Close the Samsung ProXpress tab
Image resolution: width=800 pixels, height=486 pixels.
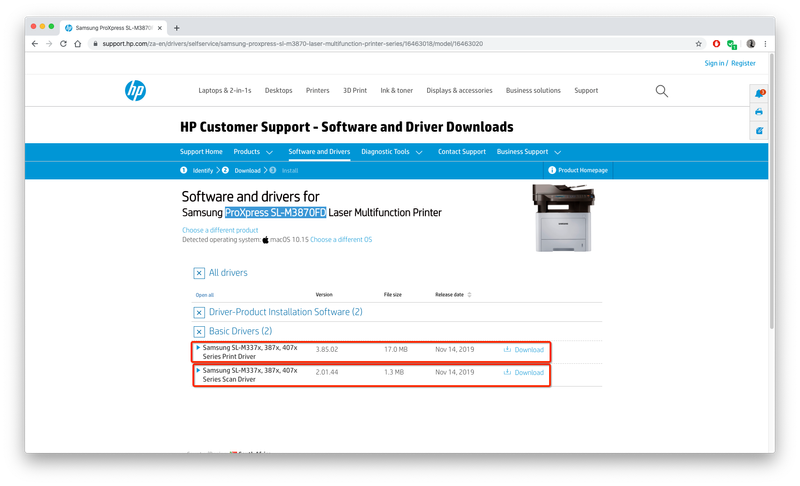pyautogui.click(x=160, y=28)
